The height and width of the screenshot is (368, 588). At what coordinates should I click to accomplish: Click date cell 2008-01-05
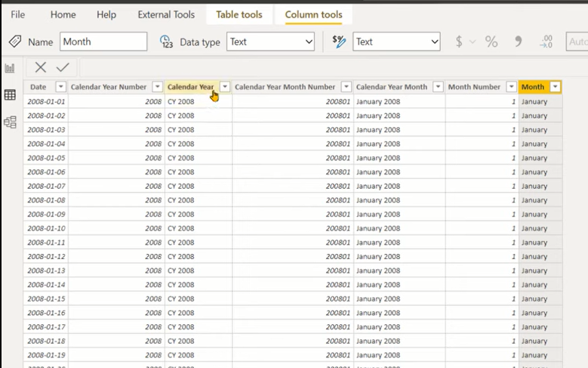pyautogui.click(x=46, y=158)
